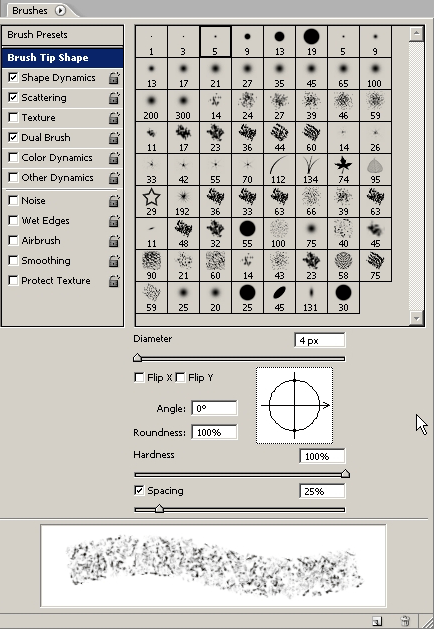434x629 pixels.
Task: Click the Hardness slider handle
Action: pos(345,474)
